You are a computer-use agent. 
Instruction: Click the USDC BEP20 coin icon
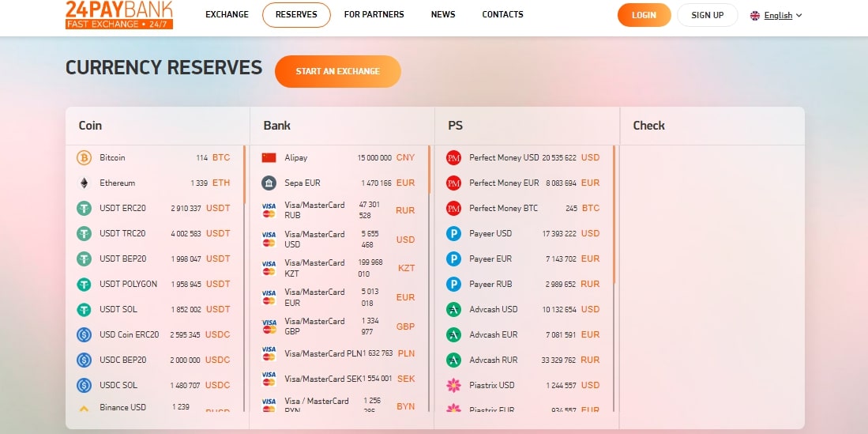pos(85,360)
